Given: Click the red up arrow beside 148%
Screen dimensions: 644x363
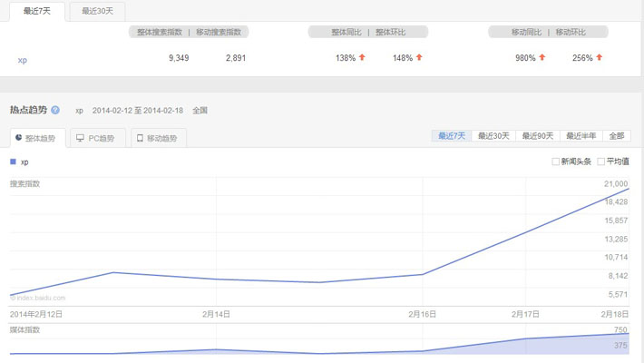Looking at the screenshot, I should 419,58.
